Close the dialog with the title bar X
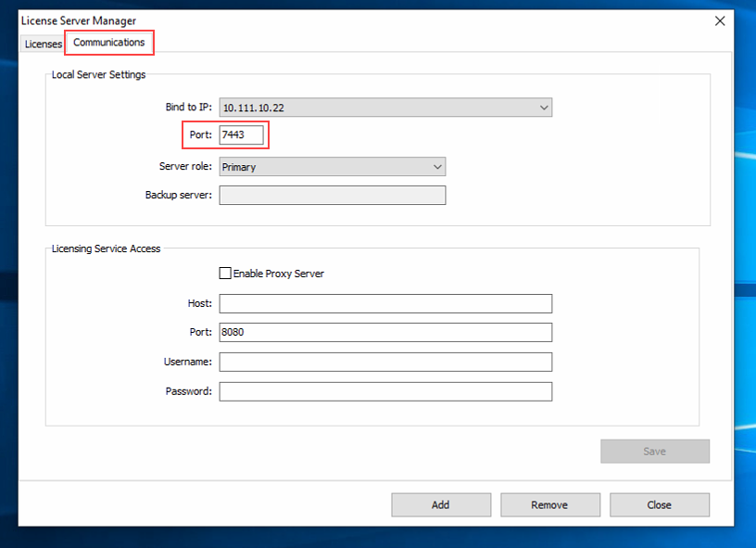The width and height of the screenshot is (756, 548). pyautogui.click(x=720, y=20)
